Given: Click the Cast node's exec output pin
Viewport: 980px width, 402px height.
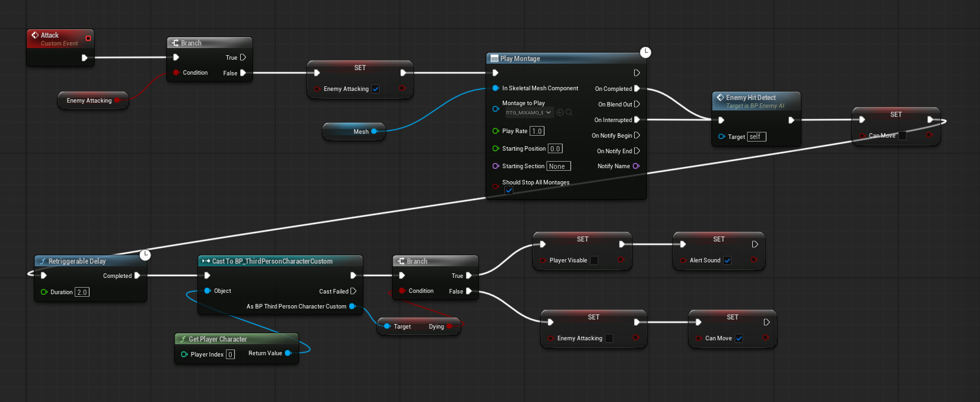Looking at the screenshot, I should pyautogui.click(x=354, y=275).
